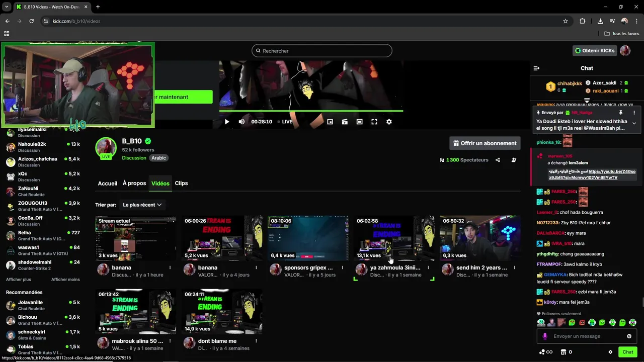Unpin the pinned chat message
Image resolution: width=644 pixels, height=362 pixels.
(620, 113)
